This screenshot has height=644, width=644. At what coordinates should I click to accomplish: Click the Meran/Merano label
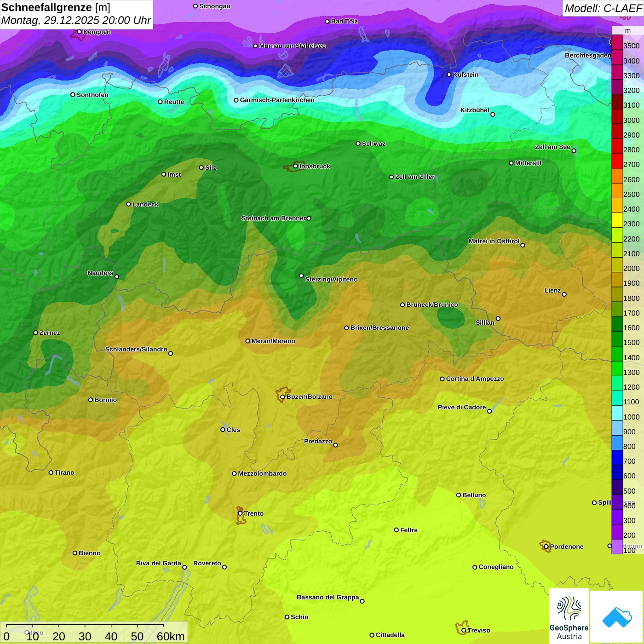pyautogui.click(x=273, y=341)
